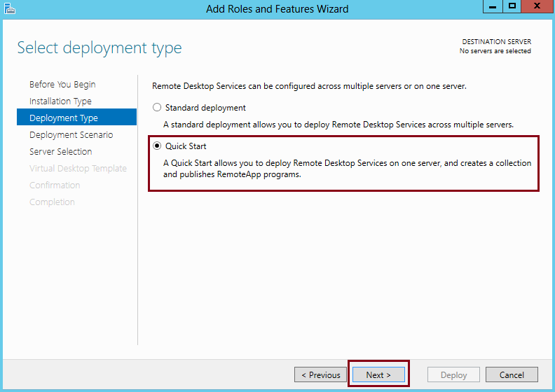Screen dimensions: 555x392
Task: Select the Standard deployment radio button
Action: coord(157,108)
